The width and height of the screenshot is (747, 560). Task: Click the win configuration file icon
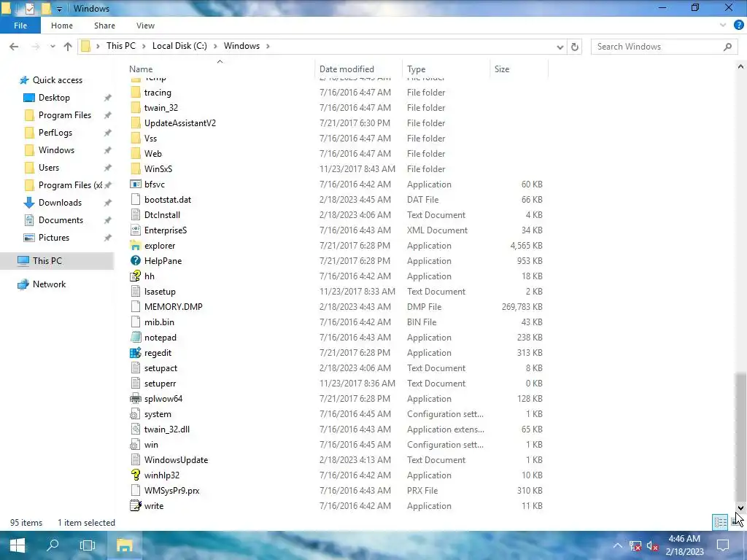[x=135, y=445]
